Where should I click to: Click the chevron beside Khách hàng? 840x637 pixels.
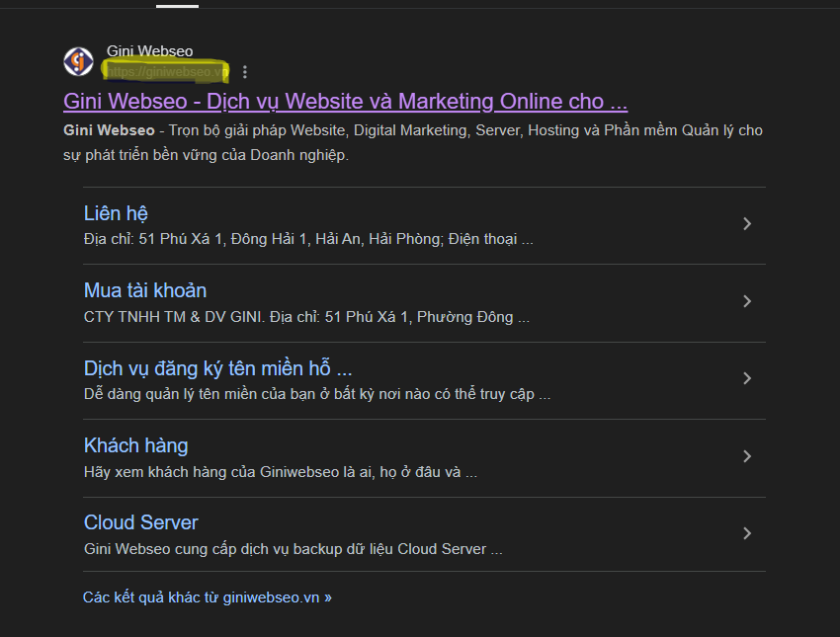coord(747,456)
